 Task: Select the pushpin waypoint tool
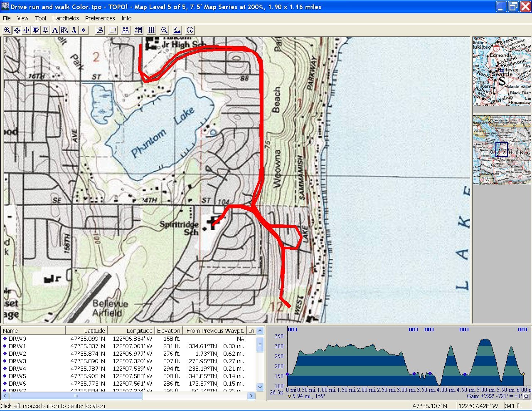[x=45, y=30]
